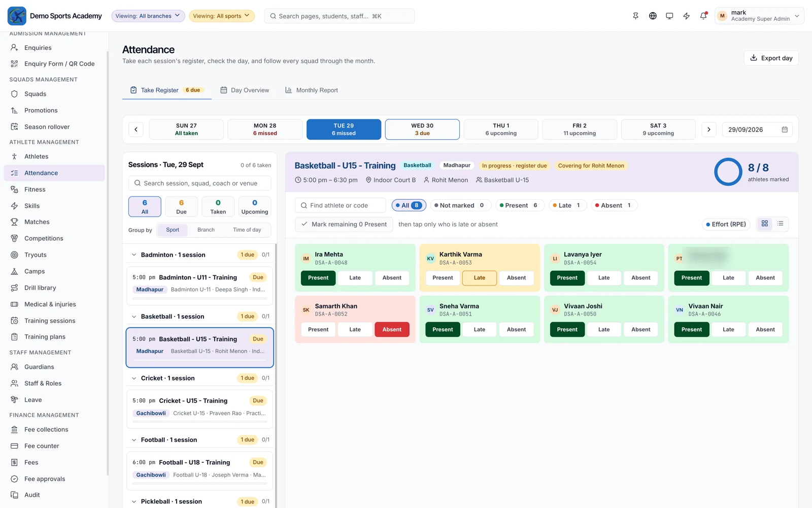Viewport: 812px width, 508px height.
Task: Switch to Monthly Report tab
Action: click(312, 90)
